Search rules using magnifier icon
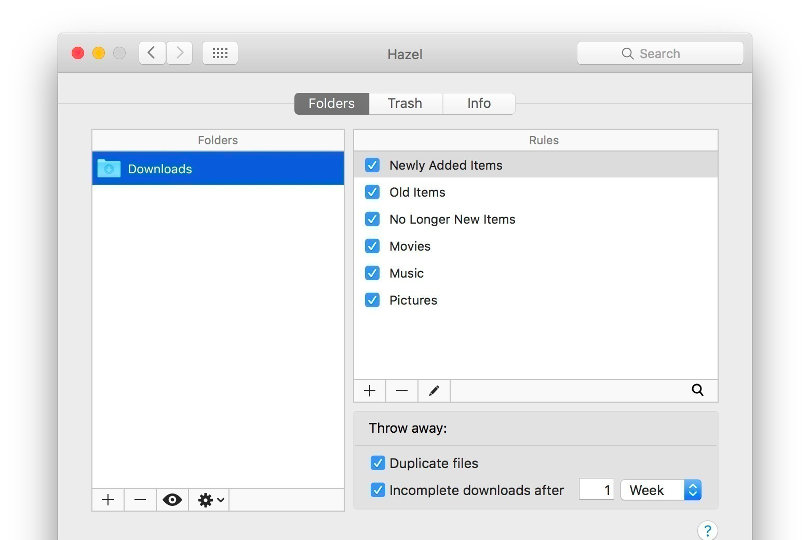The height and width of the screenshot is (540, 810). (697, 390)
